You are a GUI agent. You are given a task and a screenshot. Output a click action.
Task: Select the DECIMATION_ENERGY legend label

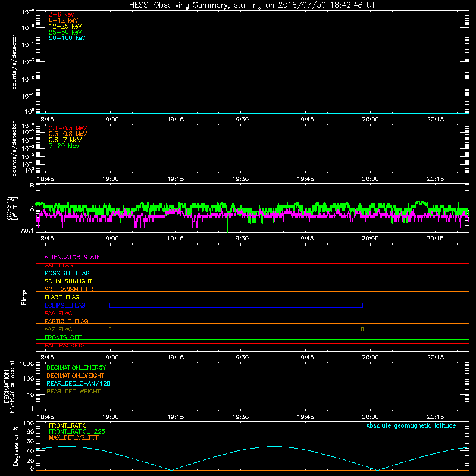(x=76, y=368)
